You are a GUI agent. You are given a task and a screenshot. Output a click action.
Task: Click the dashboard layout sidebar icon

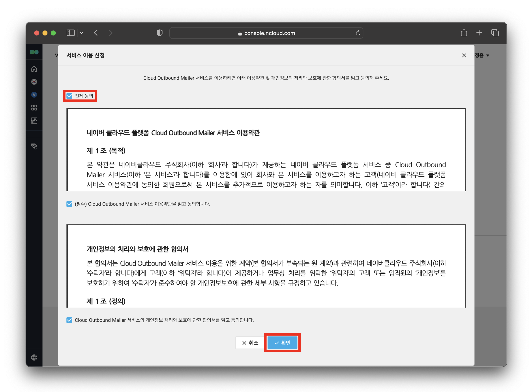pos(34,121)
